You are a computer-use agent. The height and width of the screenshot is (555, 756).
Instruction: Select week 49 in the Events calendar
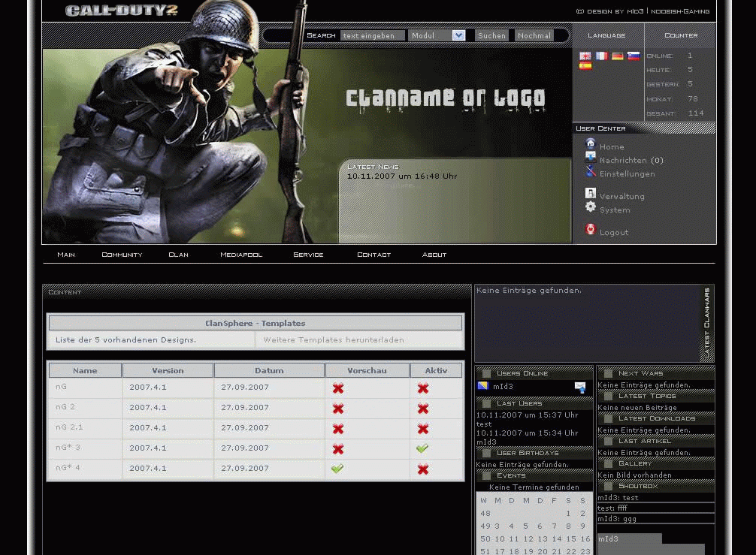click(485, 526)
